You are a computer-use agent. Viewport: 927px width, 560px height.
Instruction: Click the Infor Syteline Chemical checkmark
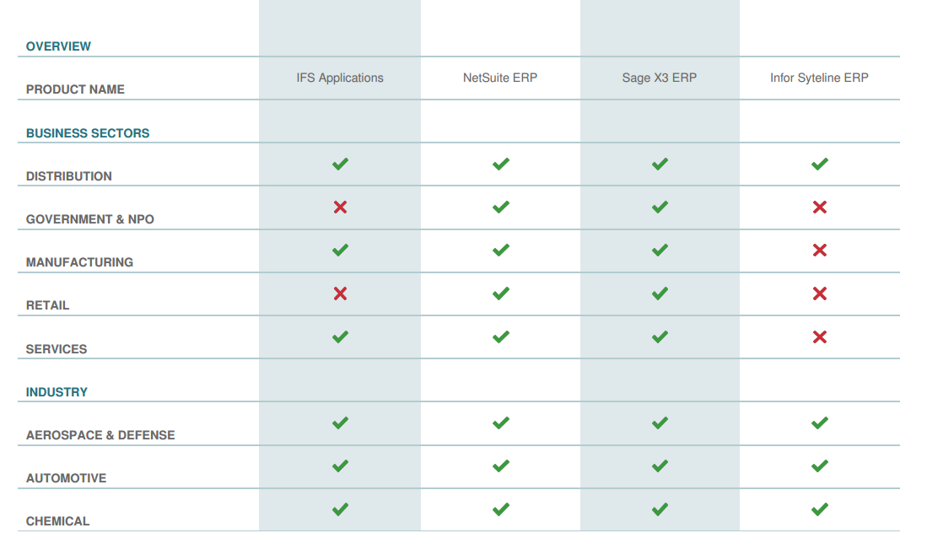tap(819, 509)
